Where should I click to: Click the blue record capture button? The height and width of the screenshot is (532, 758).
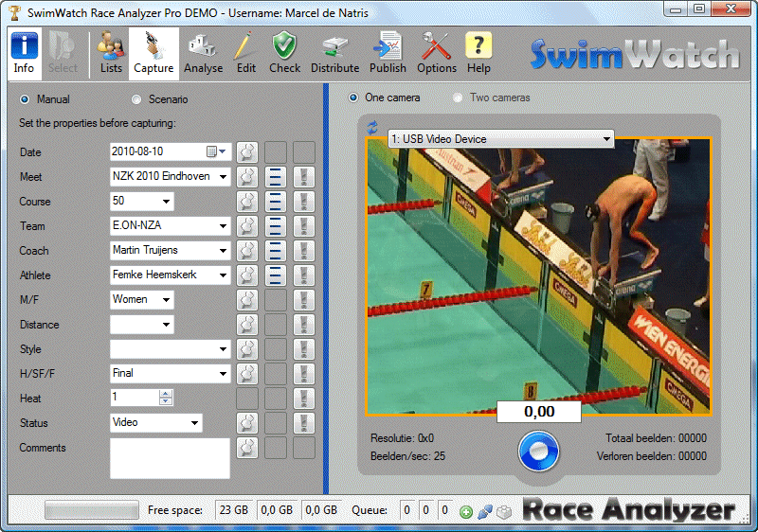pyautogui.click(x=538, y=451)
